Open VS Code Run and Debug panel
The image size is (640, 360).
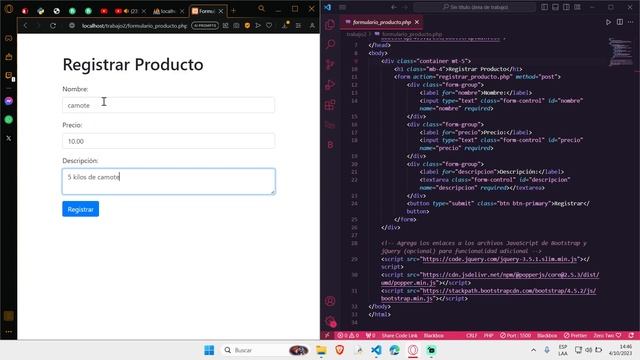pos(330,84)
